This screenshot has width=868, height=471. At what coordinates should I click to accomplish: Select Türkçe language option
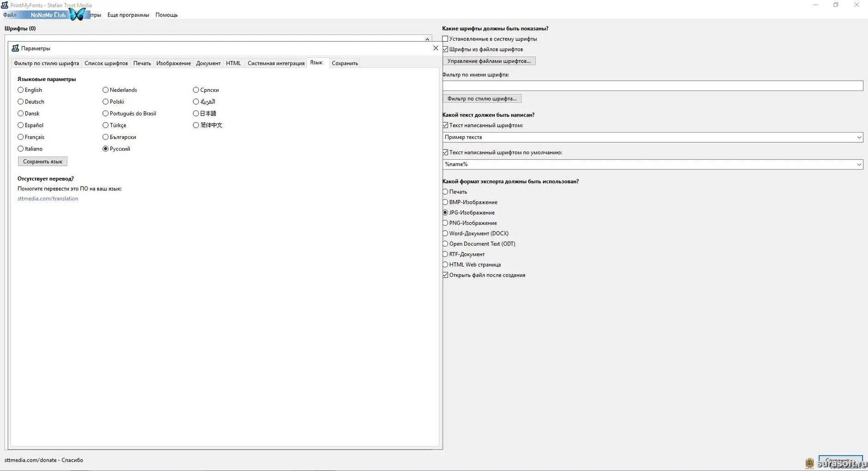(114, 125)
